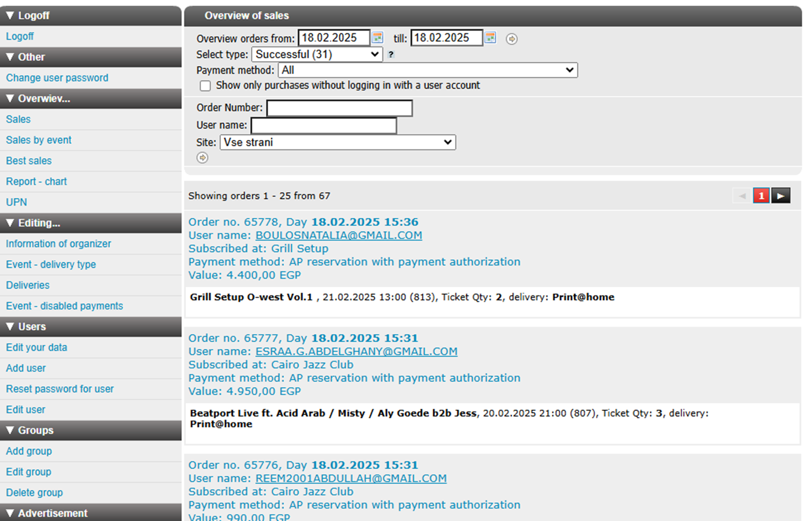
Task: Open the Report - chart menu item
Action: 36,181
